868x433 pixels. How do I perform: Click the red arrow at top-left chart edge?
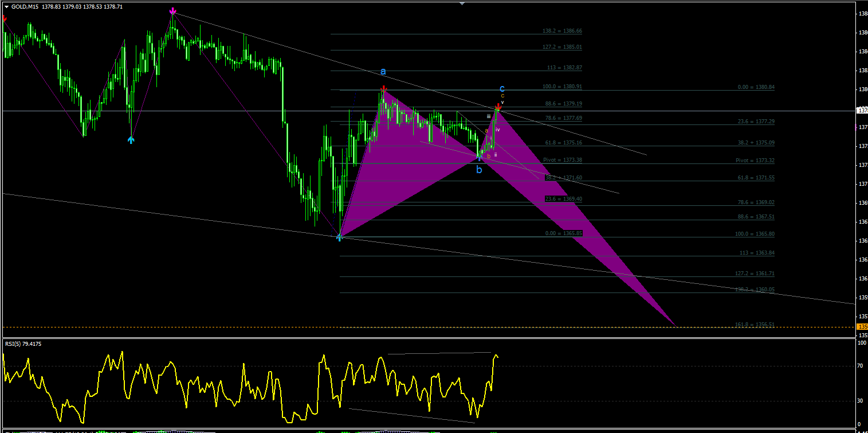coord(5,19)
